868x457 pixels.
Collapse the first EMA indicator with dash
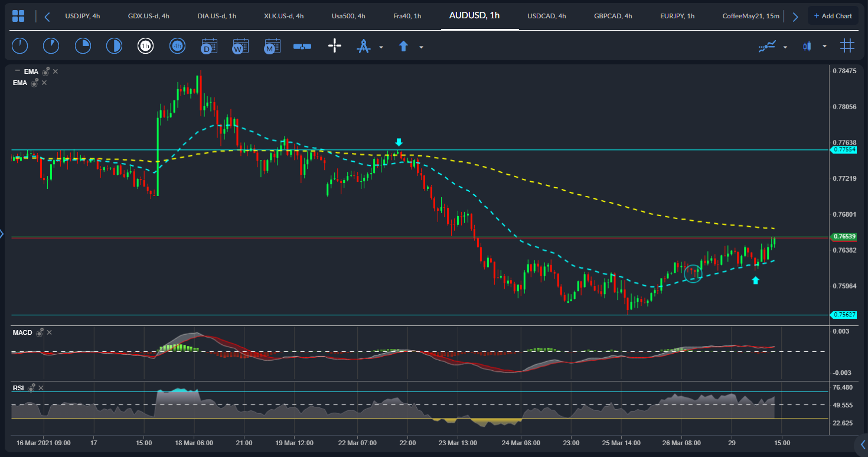17,71
